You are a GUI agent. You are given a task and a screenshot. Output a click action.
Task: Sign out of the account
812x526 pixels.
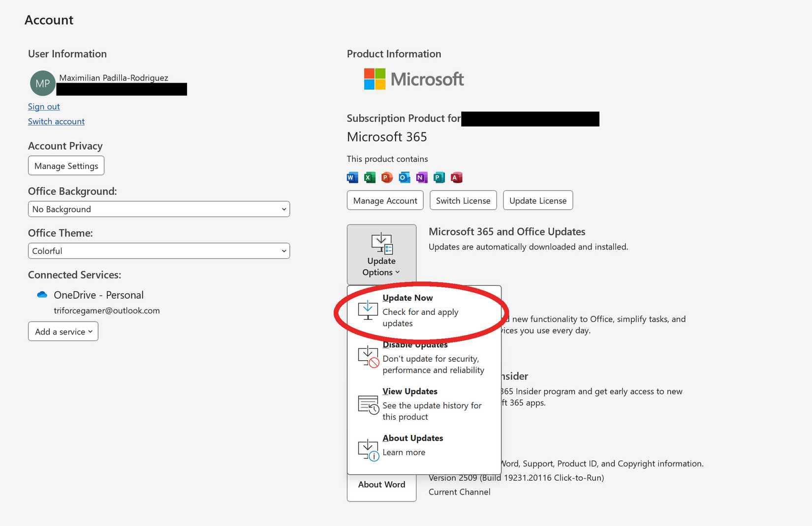[43, 106]
